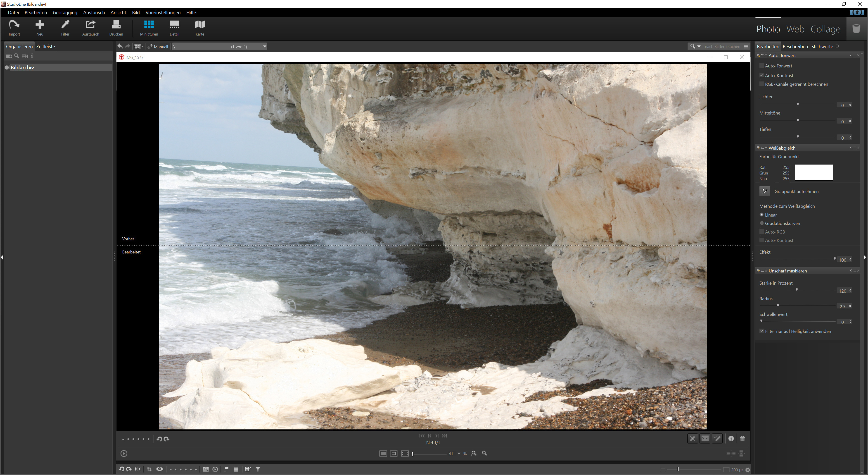Enable the Auto-Tonwert checkbox
The image size is (868, 475).
761,66
